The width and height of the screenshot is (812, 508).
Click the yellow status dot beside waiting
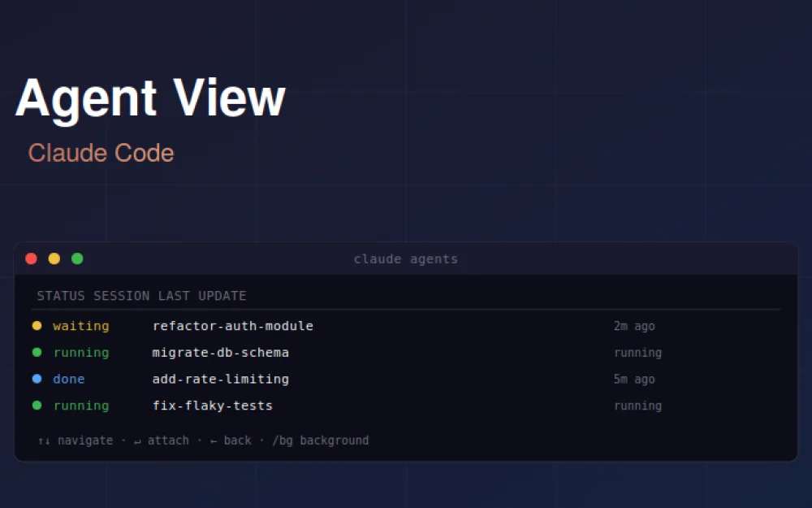(37, 326)
